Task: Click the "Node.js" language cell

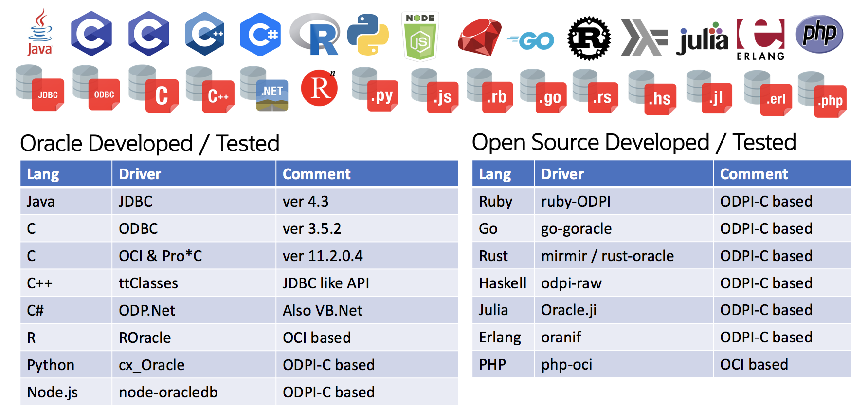Action: 66,392
